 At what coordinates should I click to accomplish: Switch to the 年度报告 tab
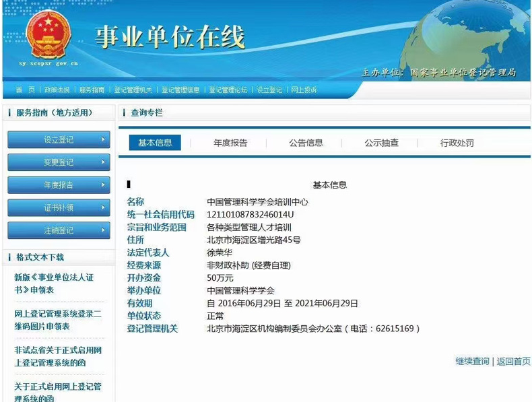click(230, 143)
